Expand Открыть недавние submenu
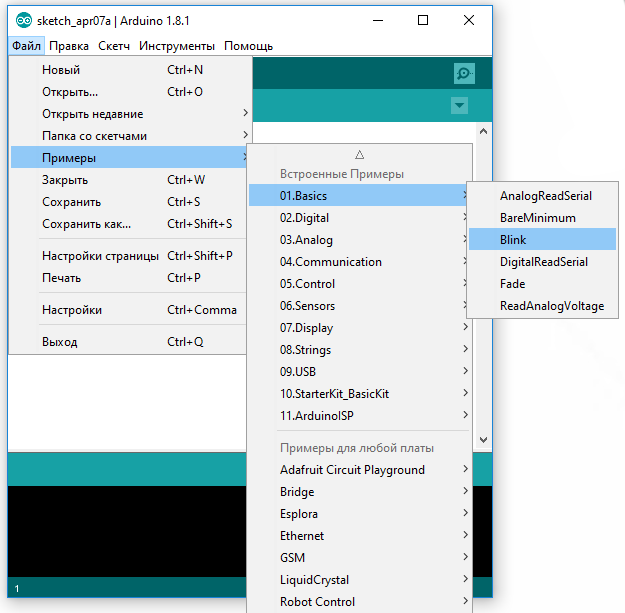 coord(128,114)
